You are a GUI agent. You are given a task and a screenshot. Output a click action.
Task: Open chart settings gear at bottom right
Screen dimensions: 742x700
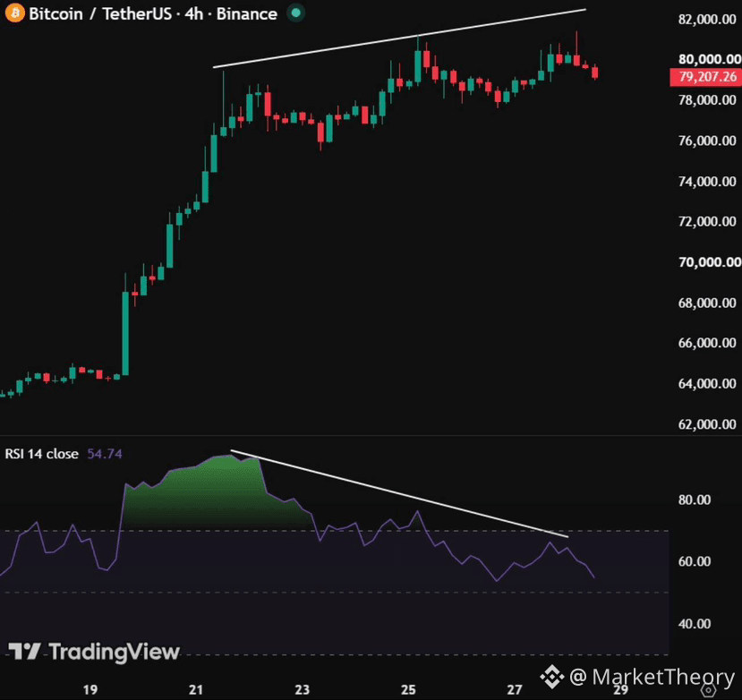[x=707, y=690]
